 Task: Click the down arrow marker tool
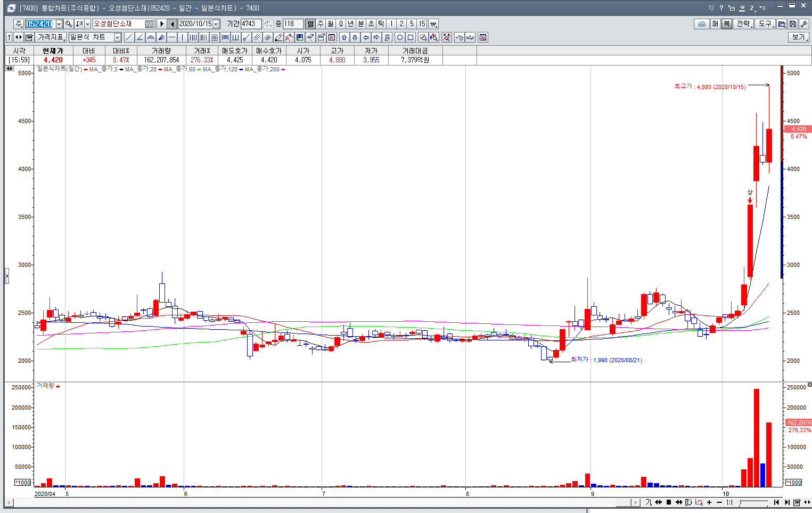click(355, 37)
